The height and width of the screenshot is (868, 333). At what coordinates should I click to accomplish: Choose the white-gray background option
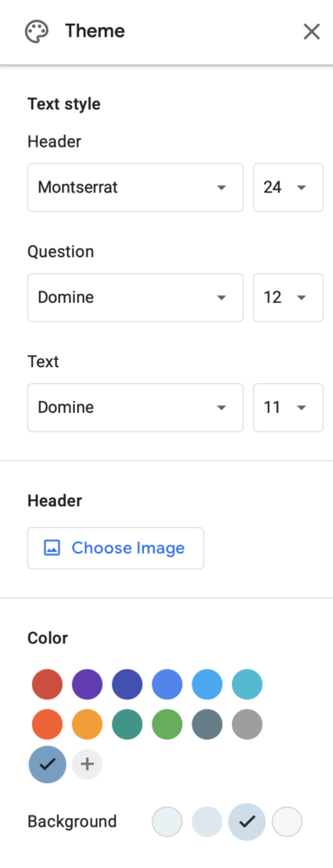pos(287,821)
